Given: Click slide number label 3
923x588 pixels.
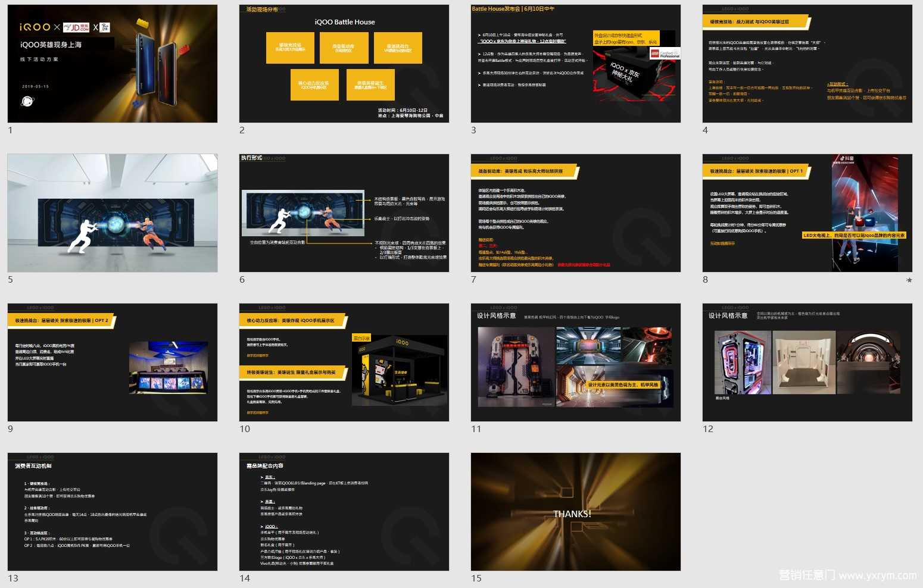Looking at the screenshot, I should pos(473,130).
